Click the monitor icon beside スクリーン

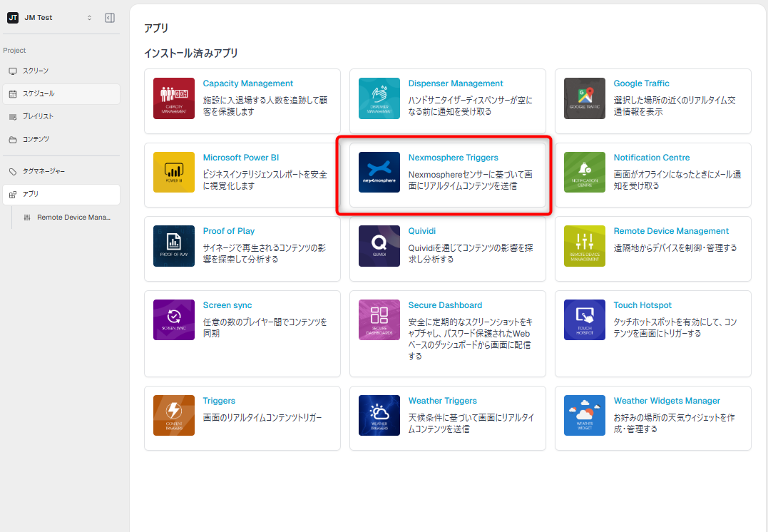coord(13,71)
